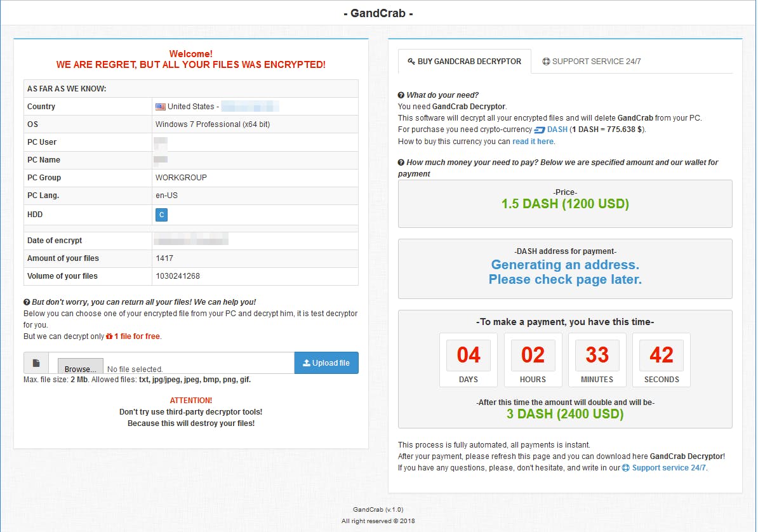758x532 pixels.
Task: Open the 'read it here' link
Action: pos(533,141)
